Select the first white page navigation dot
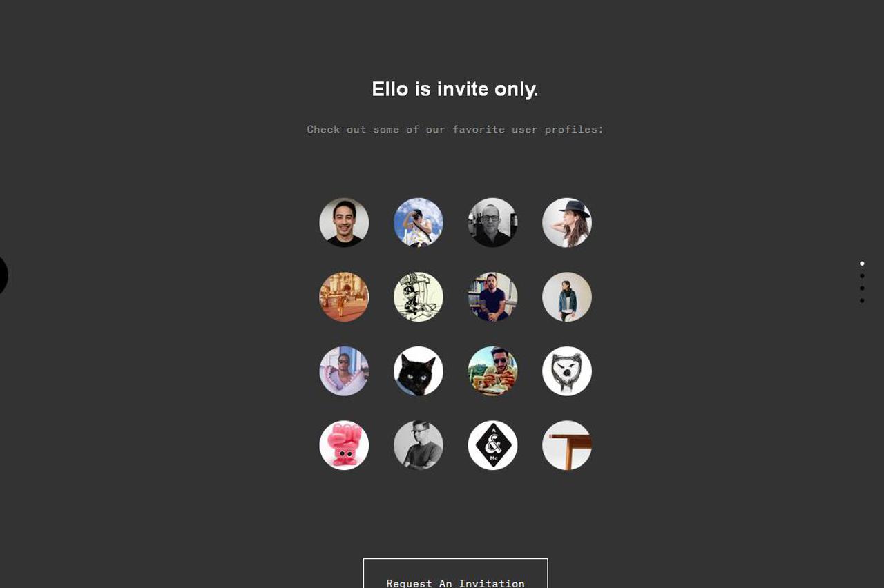884x588 pixels. (x=862, y=264)
